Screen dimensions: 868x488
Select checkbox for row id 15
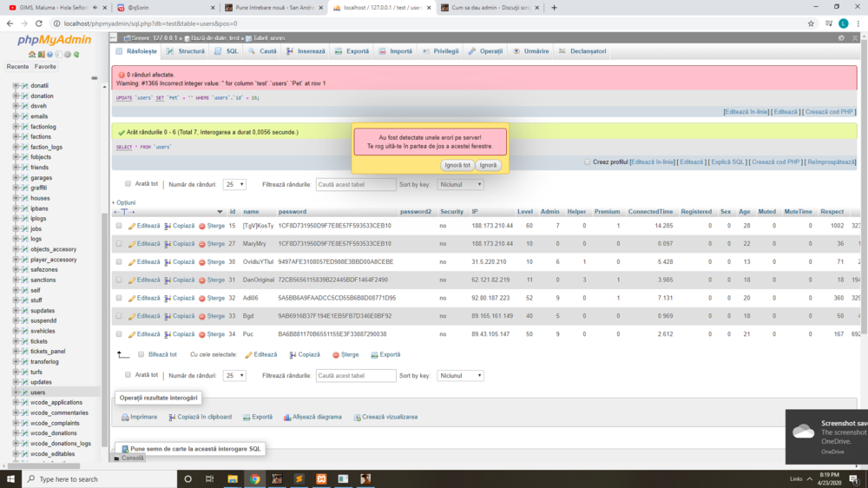point(119,226)
